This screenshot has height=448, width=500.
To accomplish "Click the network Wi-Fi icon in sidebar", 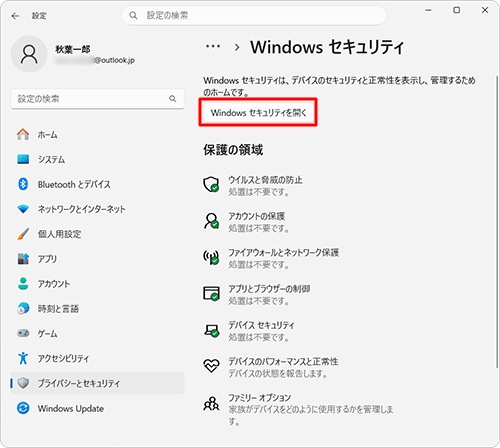I will (23, 209).
